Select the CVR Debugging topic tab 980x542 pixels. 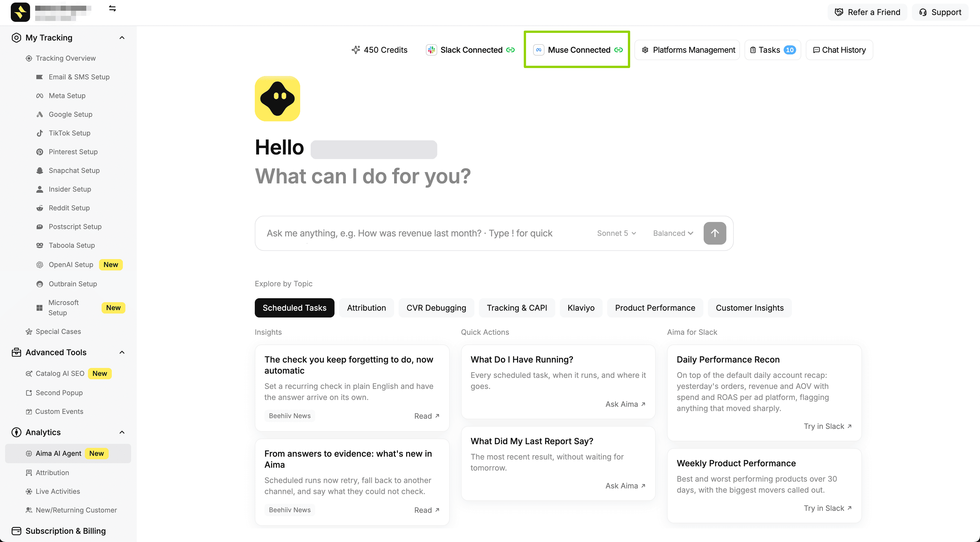coord(436,308)
